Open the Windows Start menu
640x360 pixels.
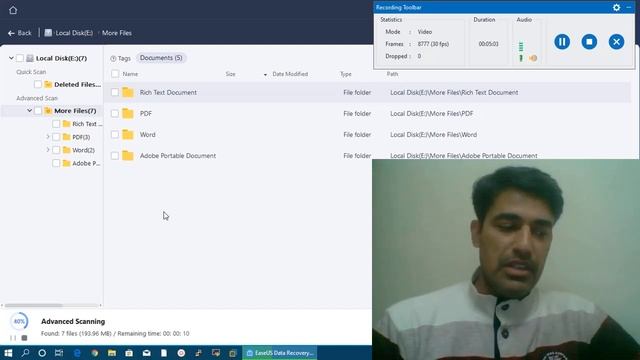point(8,353)
